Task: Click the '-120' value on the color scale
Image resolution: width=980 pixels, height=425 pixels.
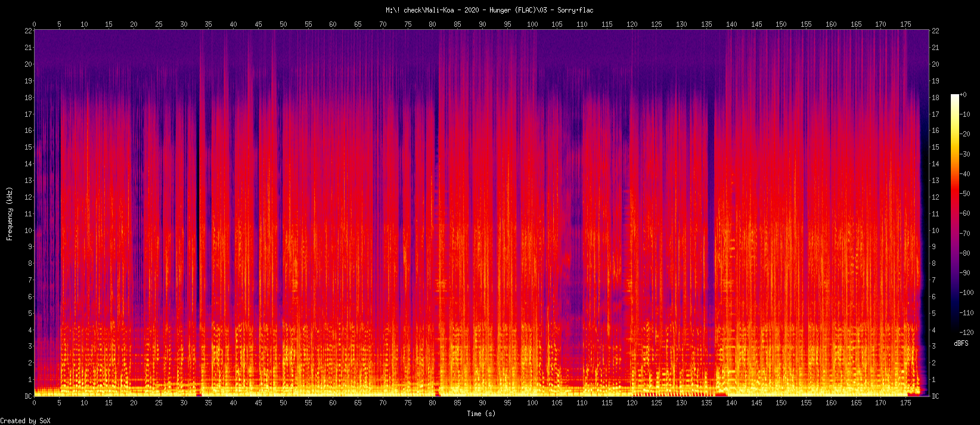Action: tap(966, 332)
